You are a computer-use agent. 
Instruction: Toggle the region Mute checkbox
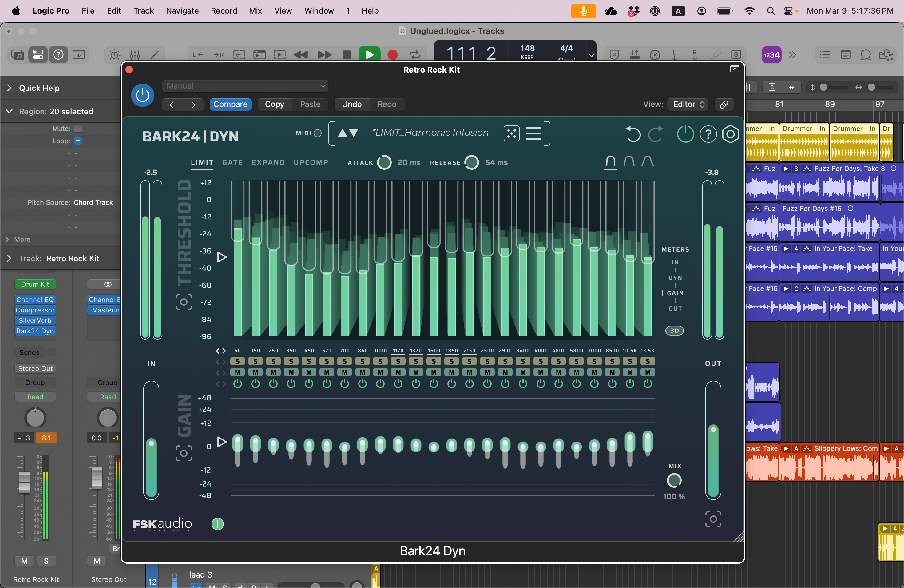pos(78,129)
